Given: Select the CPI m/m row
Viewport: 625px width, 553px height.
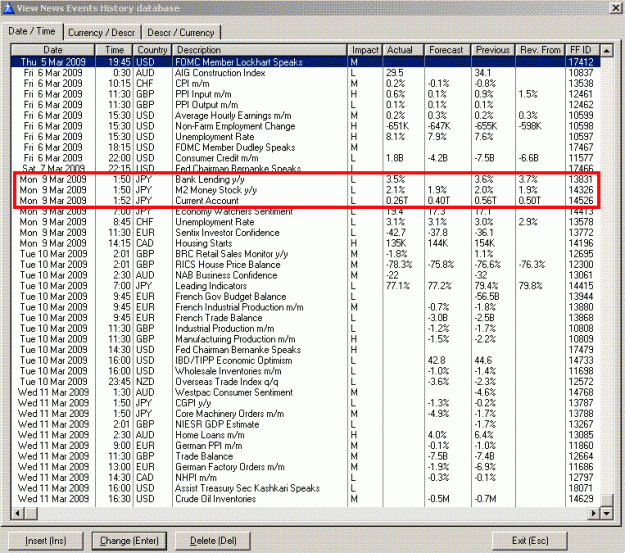Looking at the screenshot, I should pyautogui.click(x=306, y=83).
